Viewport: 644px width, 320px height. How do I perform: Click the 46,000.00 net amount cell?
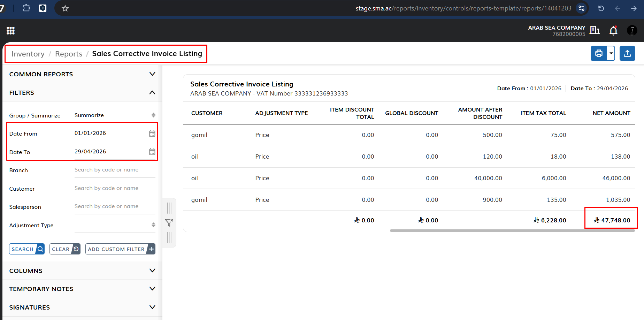[x=616, y=178]
